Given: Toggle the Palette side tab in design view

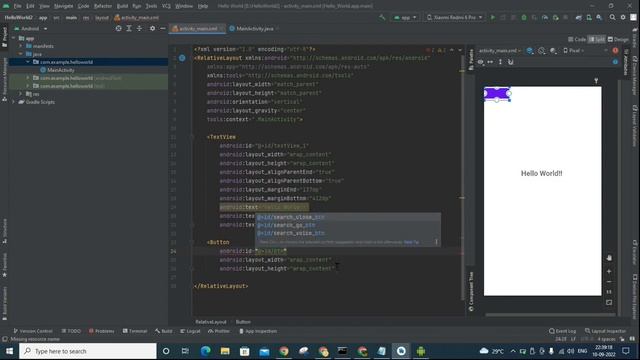Looking at the screenshot, I should 471,60.
